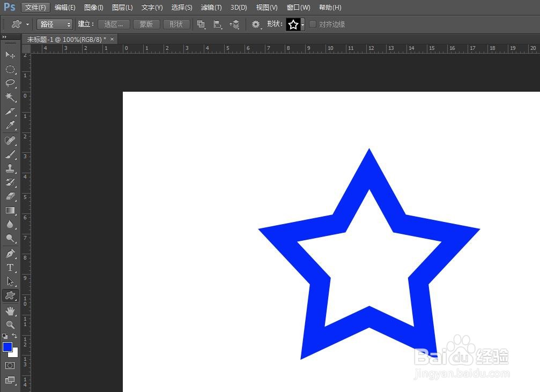Open path operations in options bar
Viewport: 540px width, 392px height.
coord(201,24)
